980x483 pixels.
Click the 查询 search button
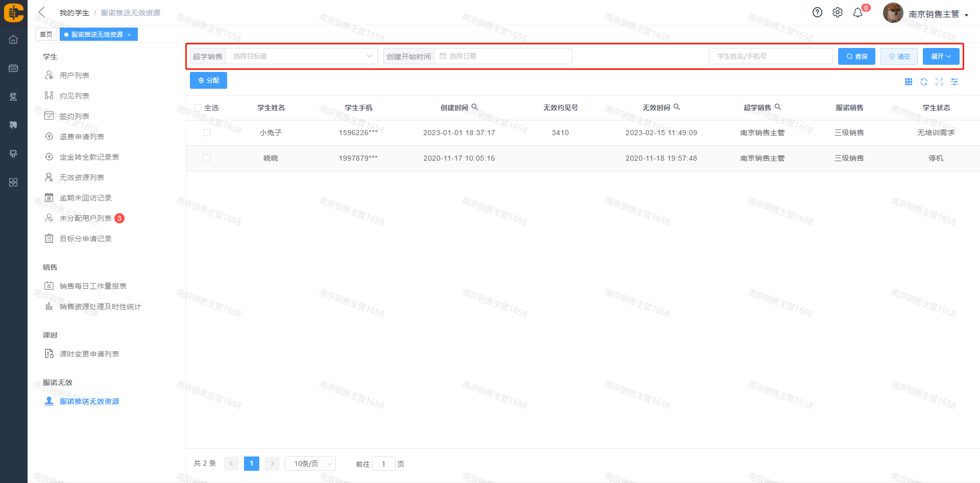(x=856, y=56)
